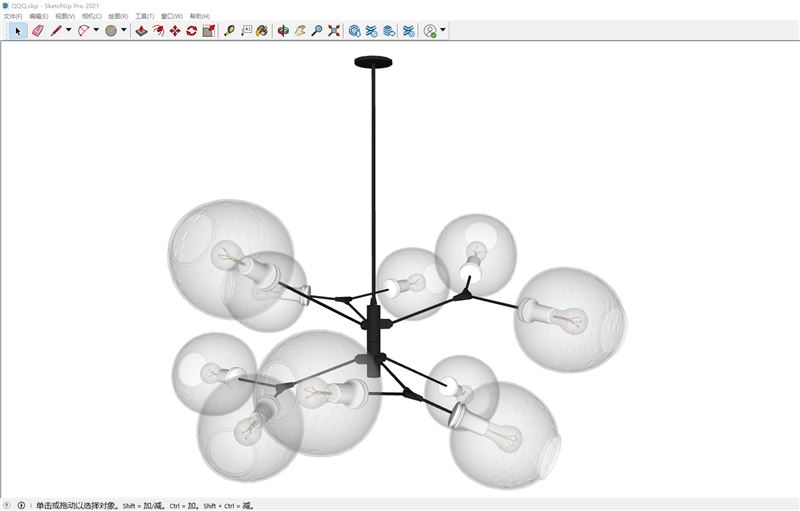Choose the Move tool
This screenshot has width=800, height=511.
pos(175,31)
